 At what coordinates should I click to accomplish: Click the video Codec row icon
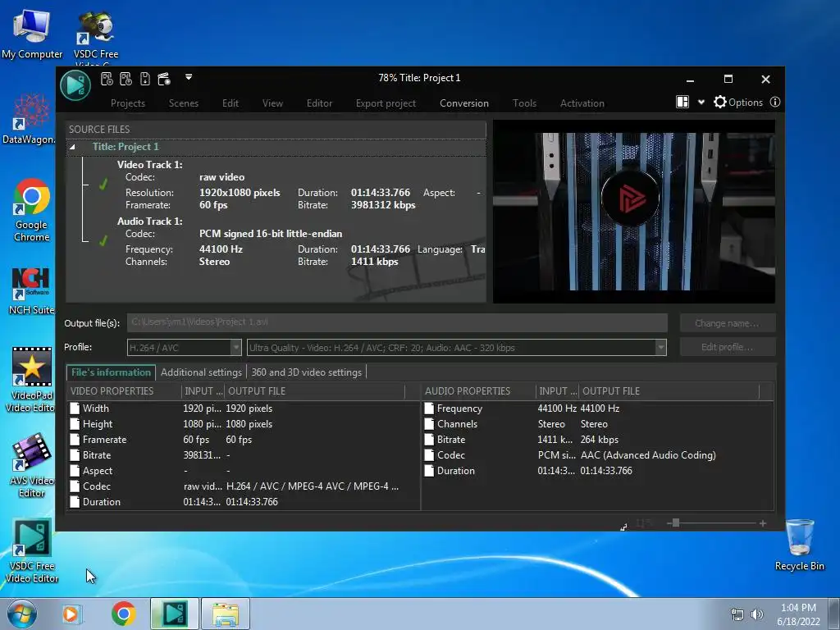(75, 486)
